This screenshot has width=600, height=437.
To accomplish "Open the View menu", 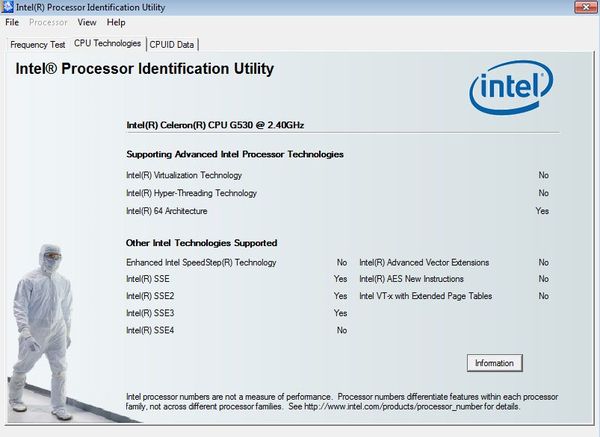I will 87,23.
